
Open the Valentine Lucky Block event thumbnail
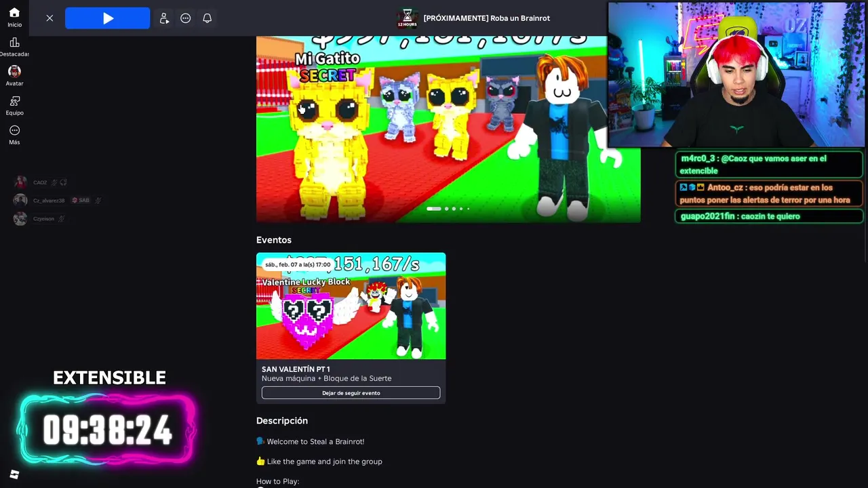(351, 306)
